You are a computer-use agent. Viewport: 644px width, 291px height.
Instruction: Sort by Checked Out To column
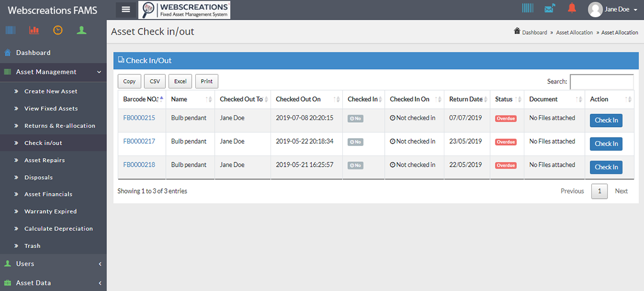coord(243,99)
